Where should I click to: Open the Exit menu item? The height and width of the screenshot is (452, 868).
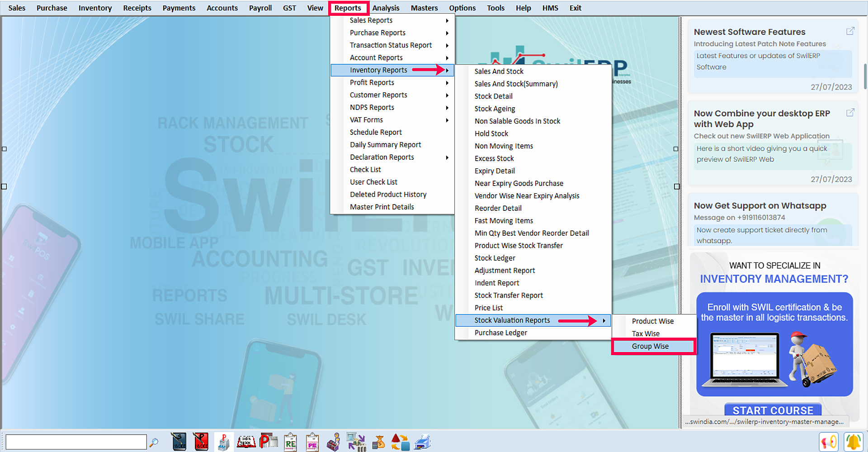[576, 8]
